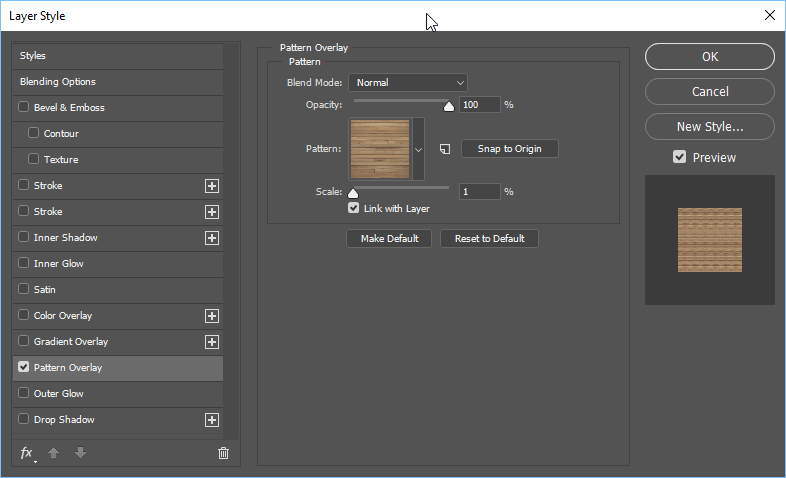This screenshot has height=478, width=786.
Task: Open the Blend Mode dropdown
Action: point(408,83)
